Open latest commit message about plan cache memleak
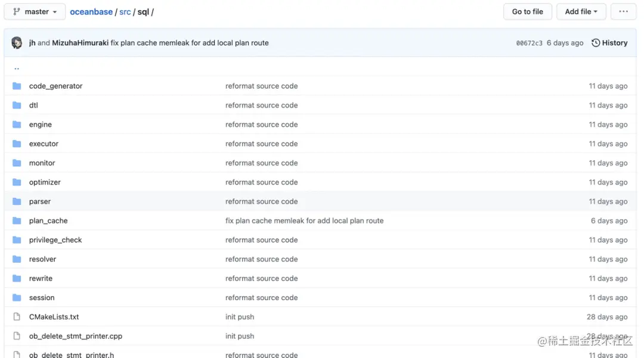Screen dimensions: 644x358 coord(190,43)
